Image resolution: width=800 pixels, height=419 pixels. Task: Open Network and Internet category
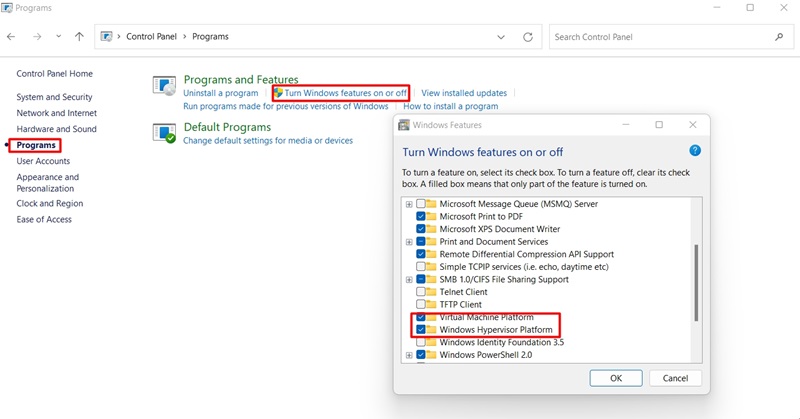click(57, 113)
